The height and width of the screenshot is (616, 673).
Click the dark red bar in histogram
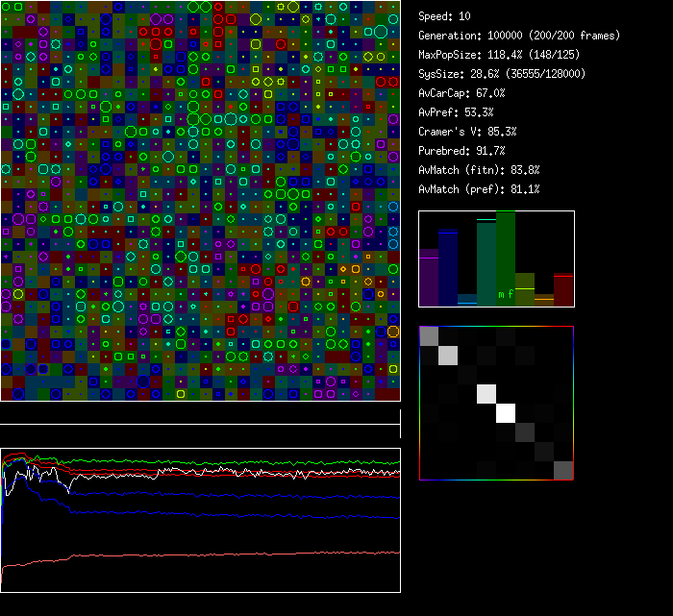point(563,290)
